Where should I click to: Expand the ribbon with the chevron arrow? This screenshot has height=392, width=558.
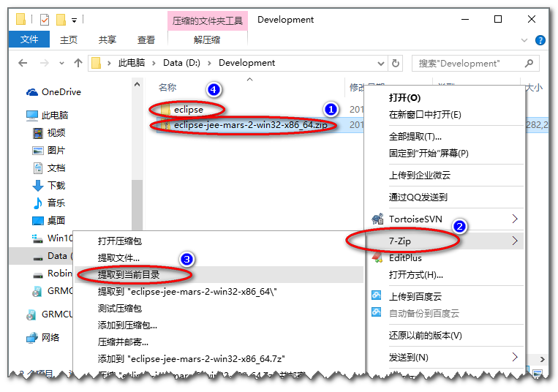[x=524, y=40]
